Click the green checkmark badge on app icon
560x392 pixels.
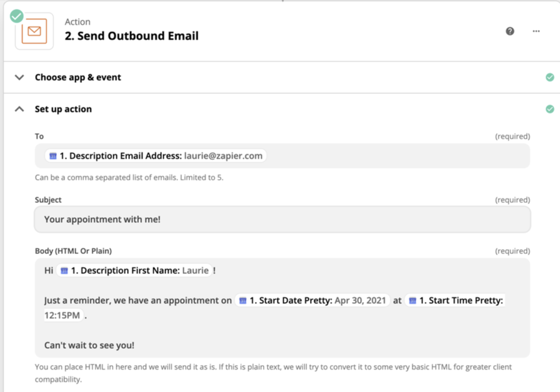pyautogui.click(x=17, y=16)
